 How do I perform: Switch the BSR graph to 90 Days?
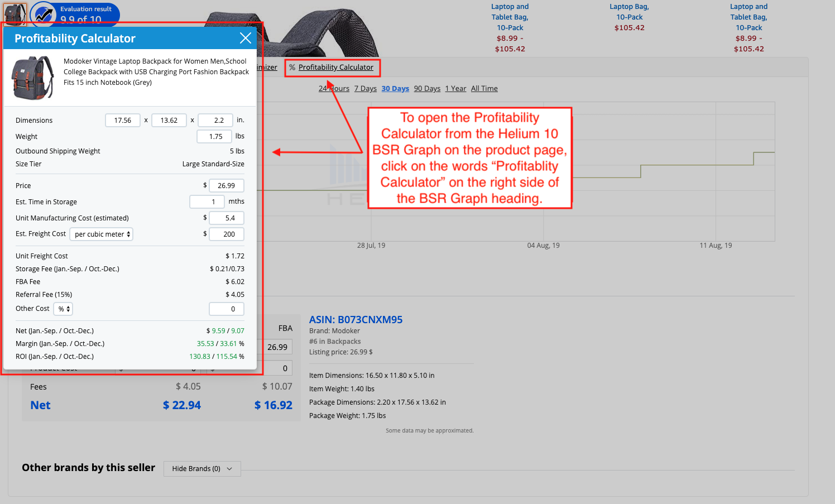(x=426, y=88)
